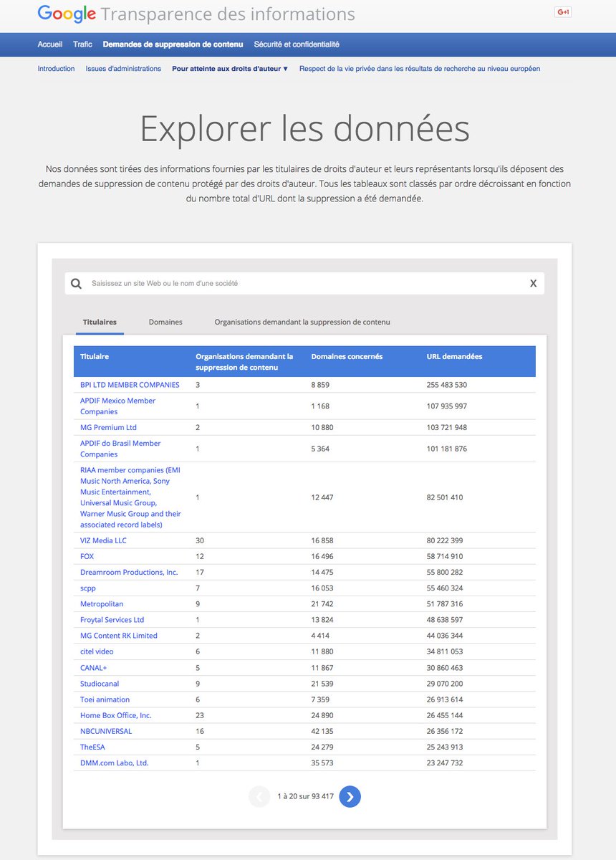
Task: Open Home Box Office, Inc. link
Action: (x=116, y=715)
